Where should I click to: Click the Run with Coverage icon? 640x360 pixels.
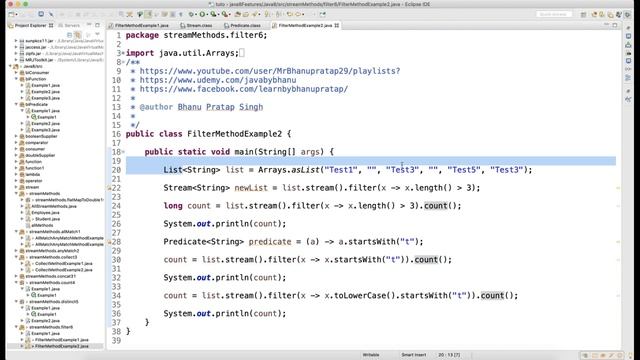pyautogui.click(x=213, y=14)
